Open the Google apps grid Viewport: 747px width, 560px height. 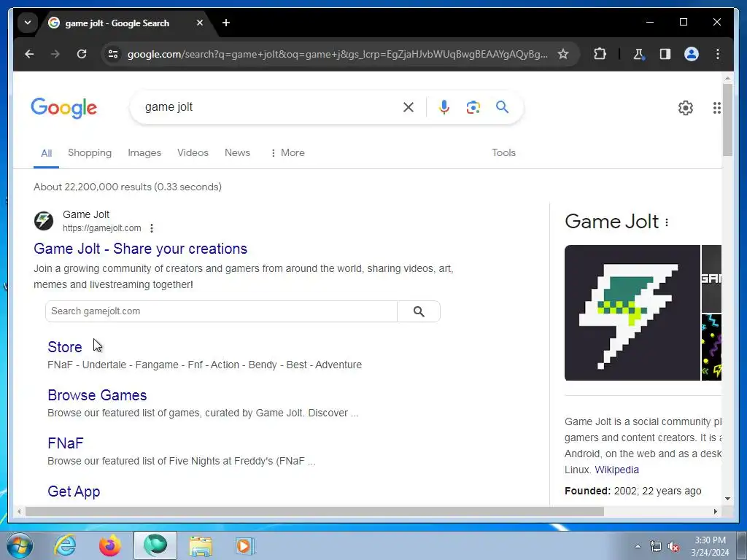point(716,108)
